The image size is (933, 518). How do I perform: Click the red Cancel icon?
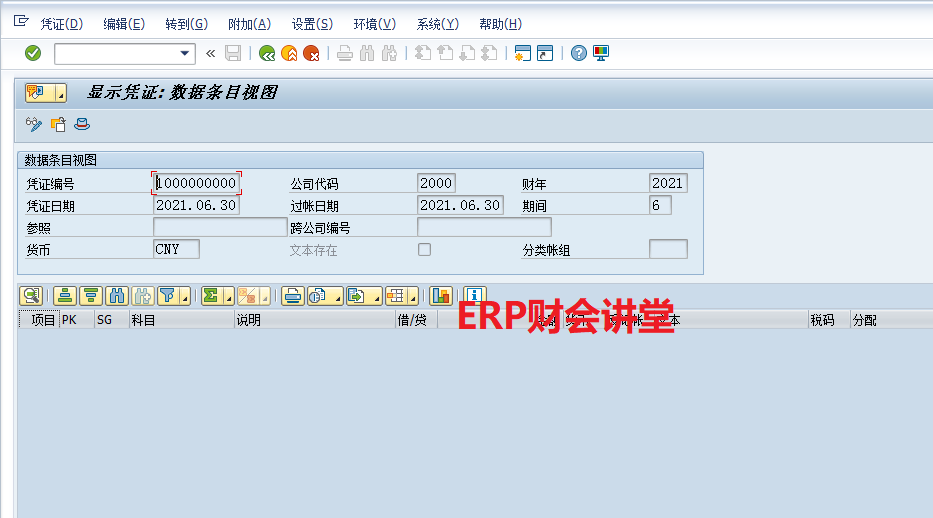tap(311, 53)
